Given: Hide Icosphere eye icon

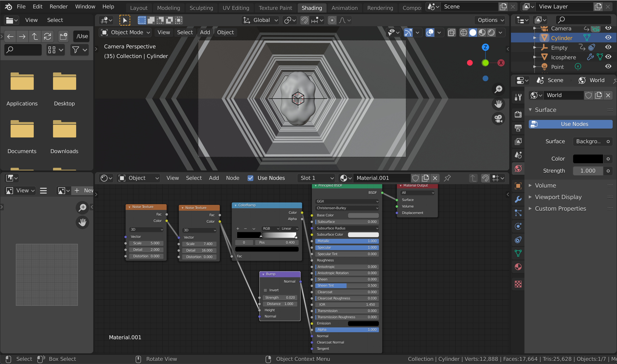Looking at the screenshot, I should 608,57.
